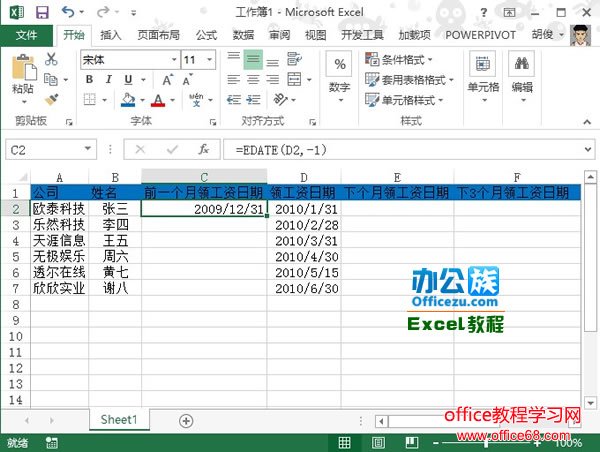Open the phonetic guide (wén) tool

196,100
